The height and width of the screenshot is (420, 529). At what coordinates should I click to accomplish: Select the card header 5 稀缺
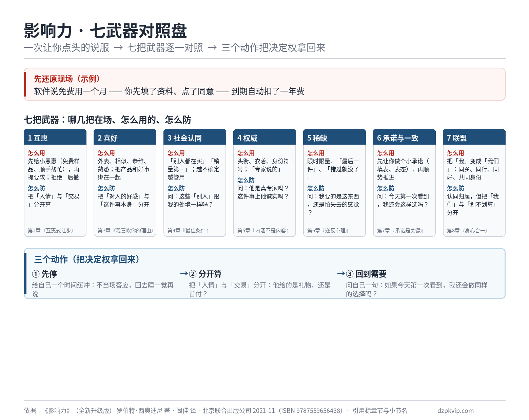click(334, 137)
